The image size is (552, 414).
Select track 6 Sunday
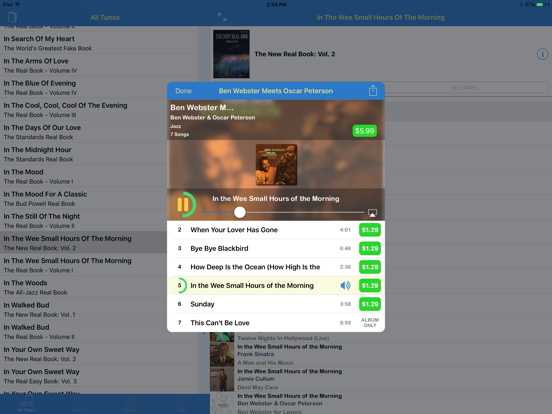[276, 304]
